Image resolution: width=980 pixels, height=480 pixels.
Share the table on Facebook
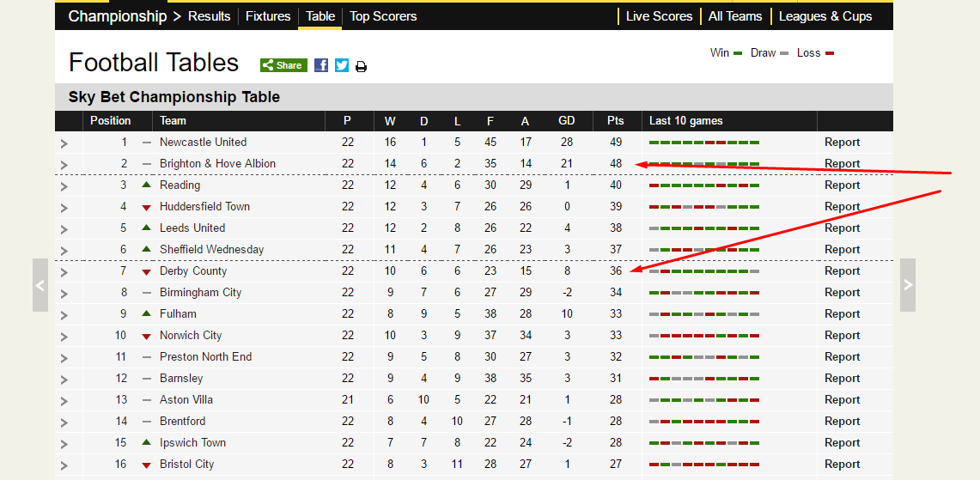(x=320, y=65)
